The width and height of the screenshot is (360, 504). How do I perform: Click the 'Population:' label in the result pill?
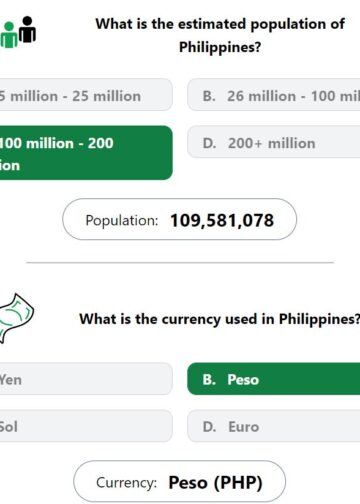pyautogui.click(x=122, y=220)
